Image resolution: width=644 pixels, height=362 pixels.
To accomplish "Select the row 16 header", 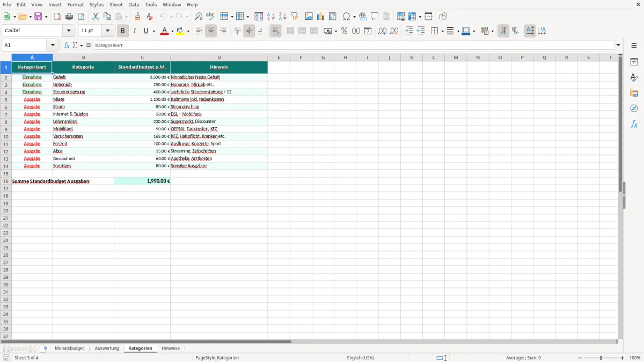I will tap(6, 181).
